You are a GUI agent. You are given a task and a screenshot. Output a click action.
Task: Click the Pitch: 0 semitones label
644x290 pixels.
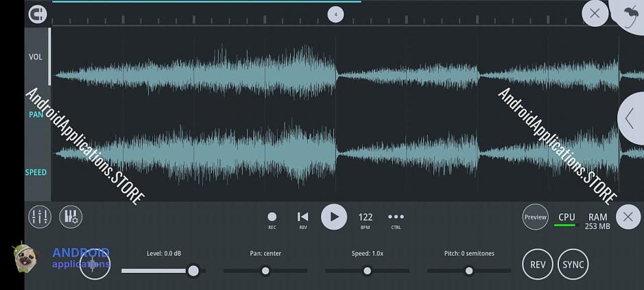tap(469, 254)
